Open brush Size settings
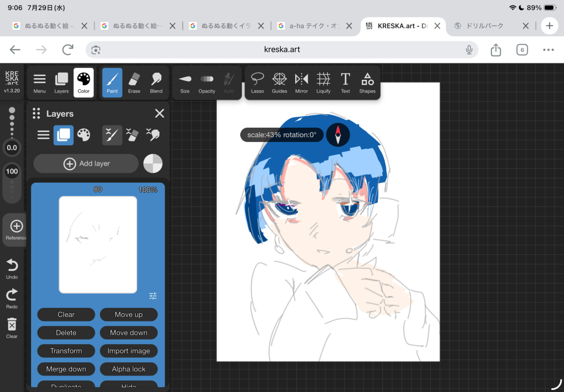Screen dimensions: 564x392 [x=185, y=83]
